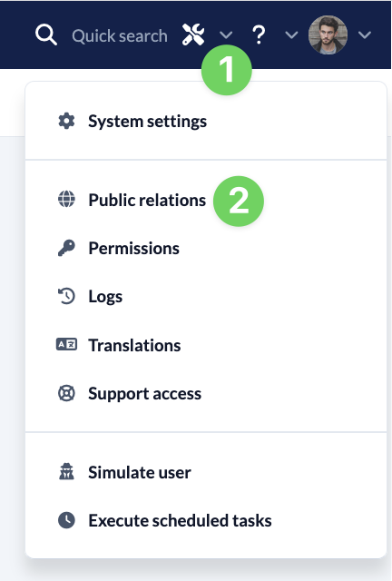
Task: Expand the chevron next to the tools icon
Action: coord(226,35)
